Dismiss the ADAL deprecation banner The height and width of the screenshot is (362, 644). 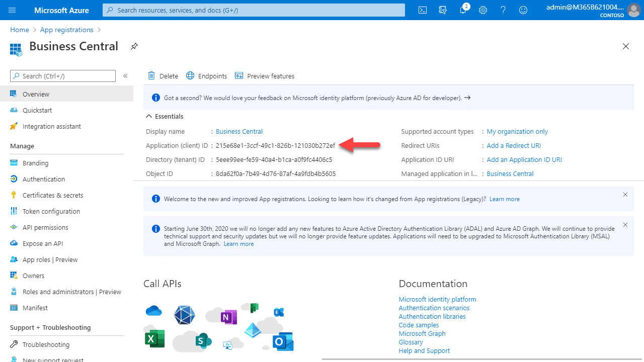point(625,225)
